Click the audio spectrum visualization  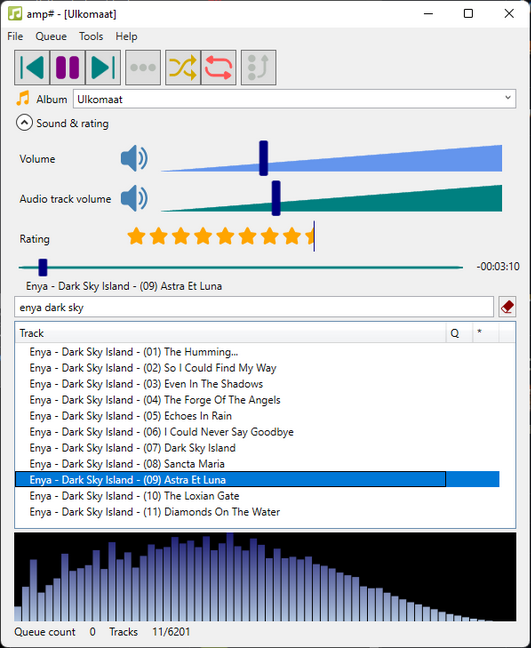(x=265, y=577)
